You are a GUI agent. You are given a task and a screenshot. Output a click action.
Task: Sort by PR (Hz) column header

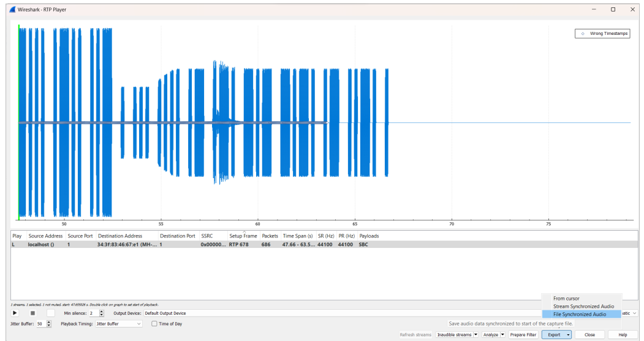coord(347,236)
